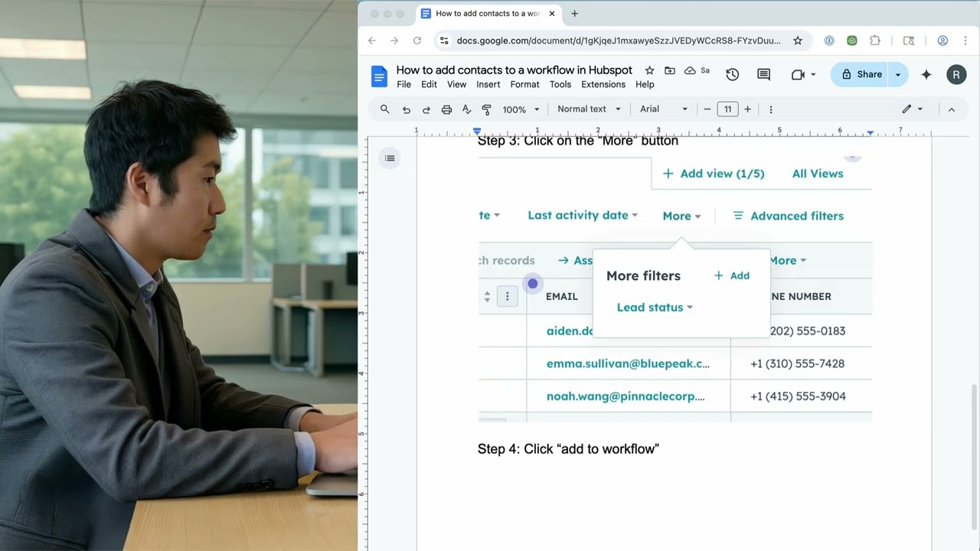
Task: Open the zoom 100% dropdown
Action: pyautogui.click(x=521, y=109)
